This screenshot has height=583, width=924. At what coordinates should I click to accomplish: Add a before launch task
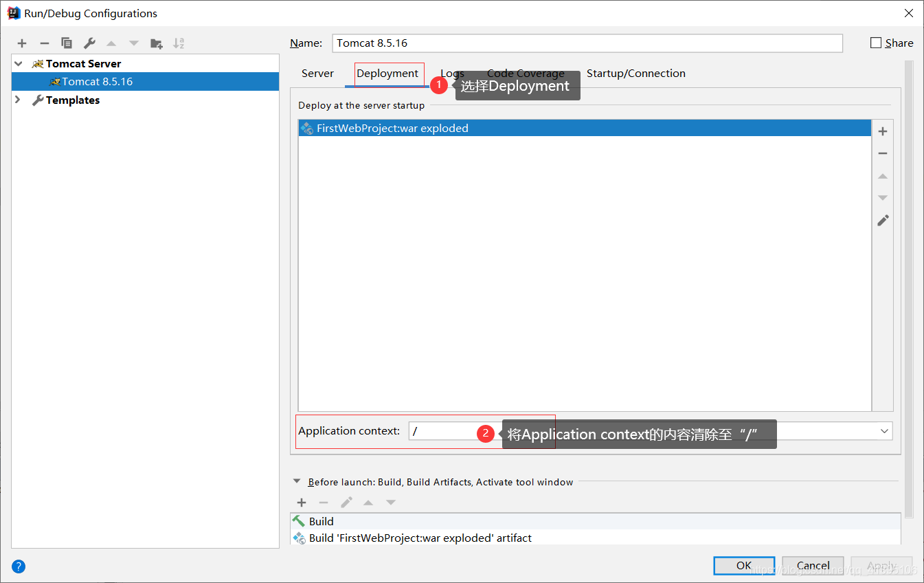302,503
